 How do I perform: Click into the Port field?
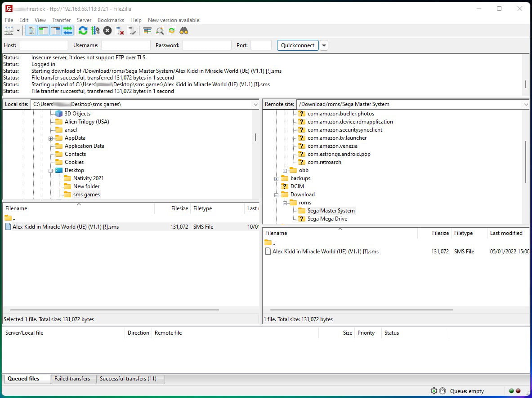click(x=261, y=45)
